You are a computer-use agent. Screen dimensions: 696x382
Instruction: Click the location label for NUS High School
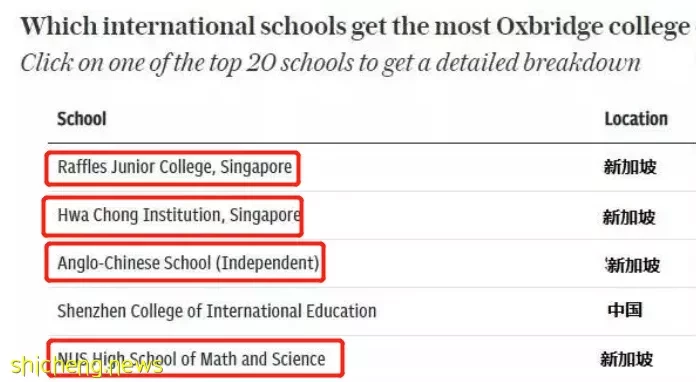pos(627,359)
